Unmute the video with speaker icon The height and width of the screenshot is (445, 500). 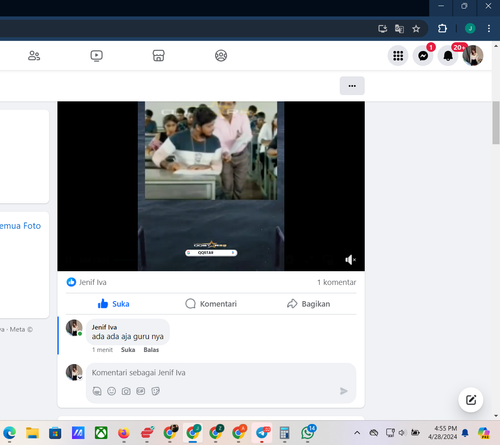click(x=350, y=260)
